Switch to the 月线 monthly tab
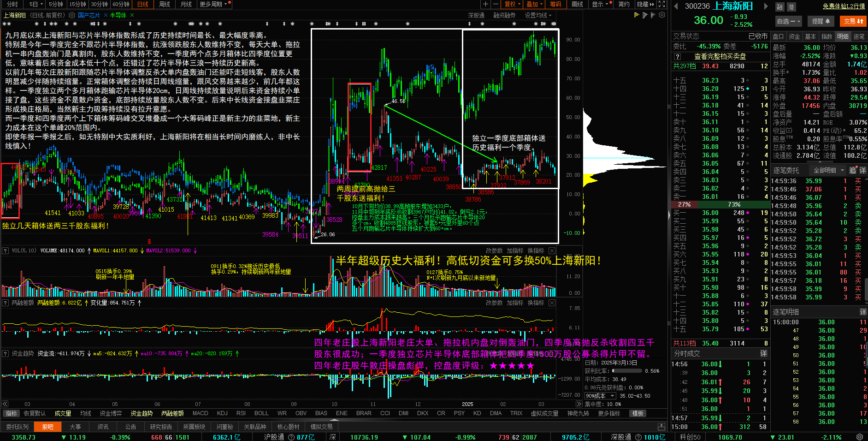 [x=186, y=4]
